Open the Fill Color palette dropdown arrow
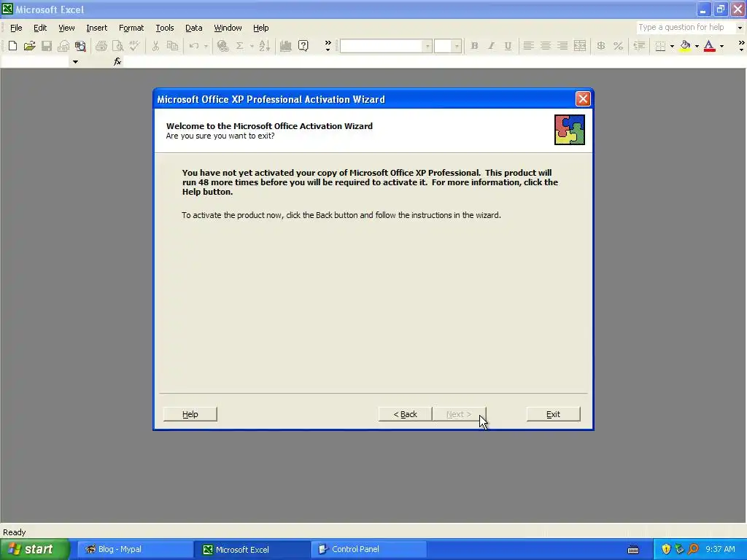747x560 pixels. pyautogui.click(x=697, y=46)
